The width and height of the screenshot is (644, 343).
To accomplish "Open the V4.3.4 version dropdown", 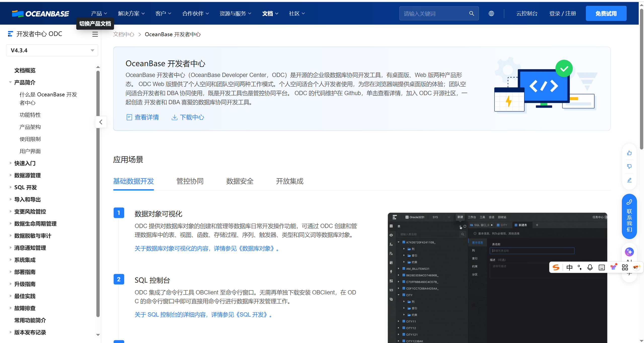I will point(52,50).
